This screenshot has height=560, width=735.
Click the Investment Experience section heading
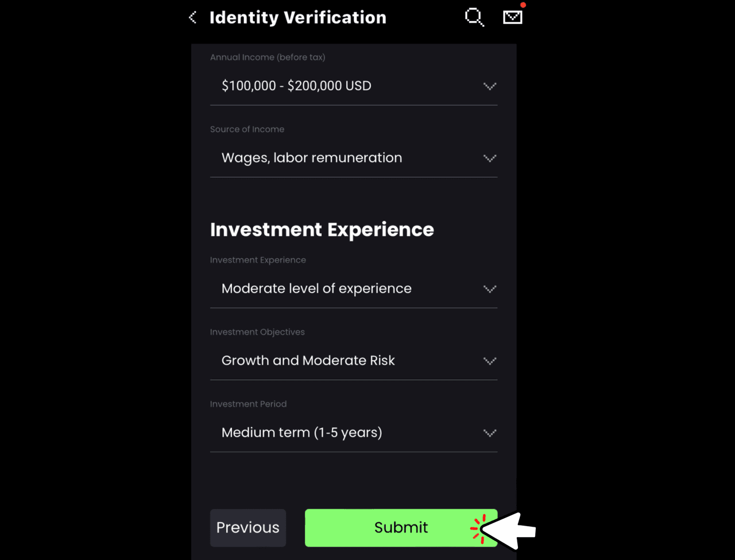(322, 230)
